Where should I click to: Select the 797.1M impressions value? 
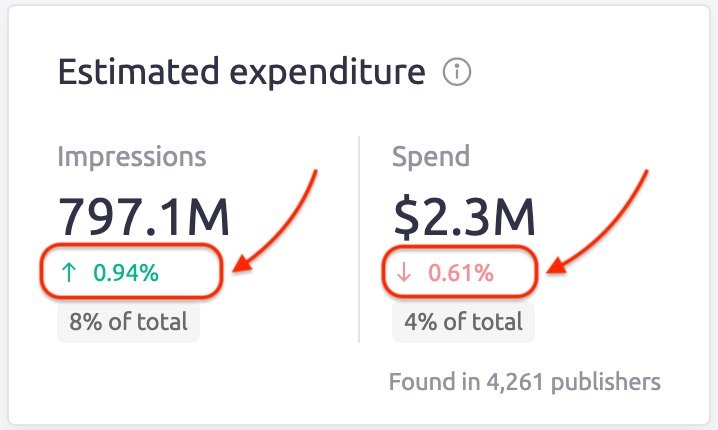[x=144, y=217]
